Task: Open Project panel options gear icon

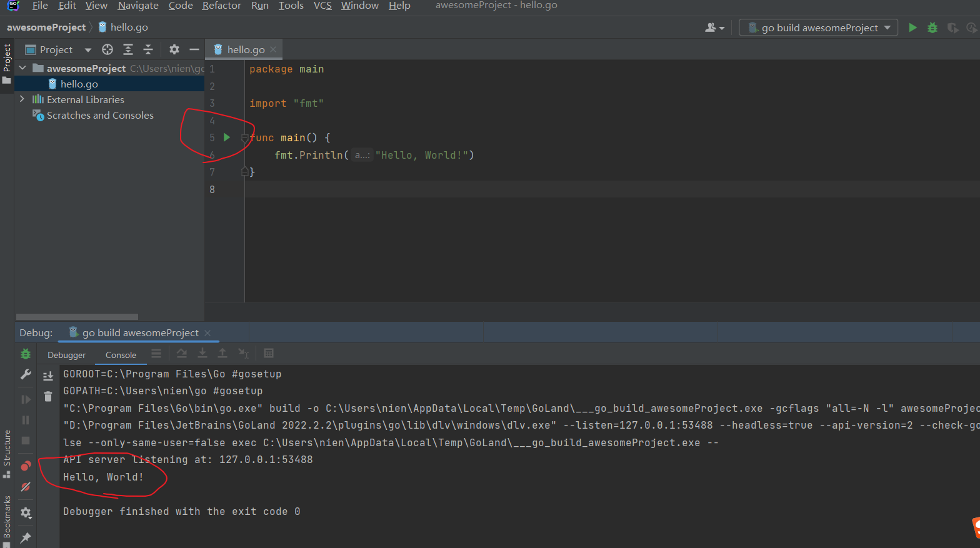Action: pyautogui.click(x=174, y=49)
